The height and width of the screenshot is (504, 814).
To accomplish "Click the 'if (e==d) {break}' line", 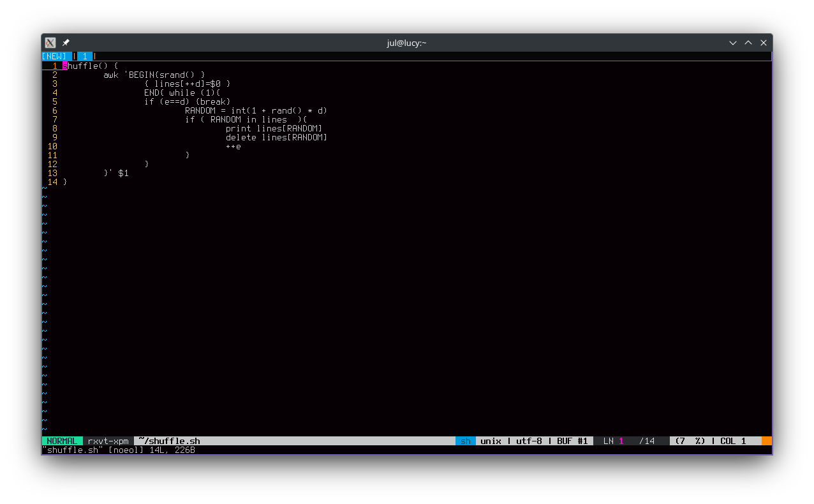I will point(188,101).
